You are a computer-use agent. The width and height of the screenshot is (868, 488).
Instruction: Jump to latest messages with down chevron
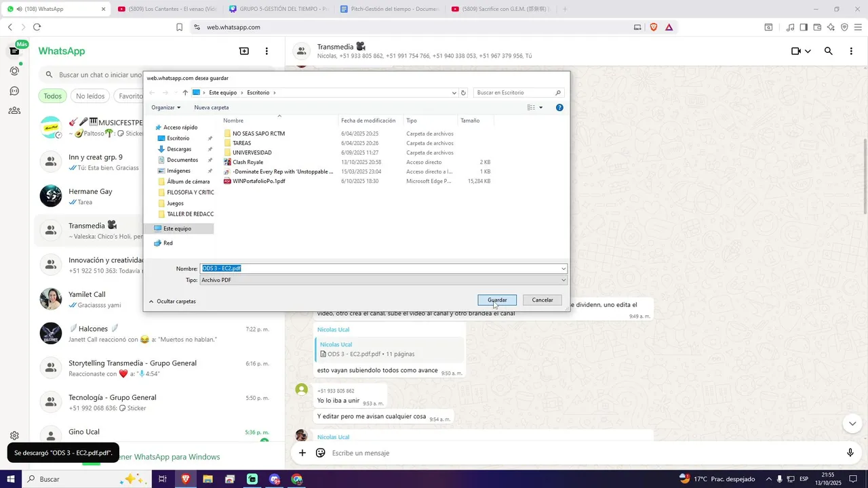(852, 424)
